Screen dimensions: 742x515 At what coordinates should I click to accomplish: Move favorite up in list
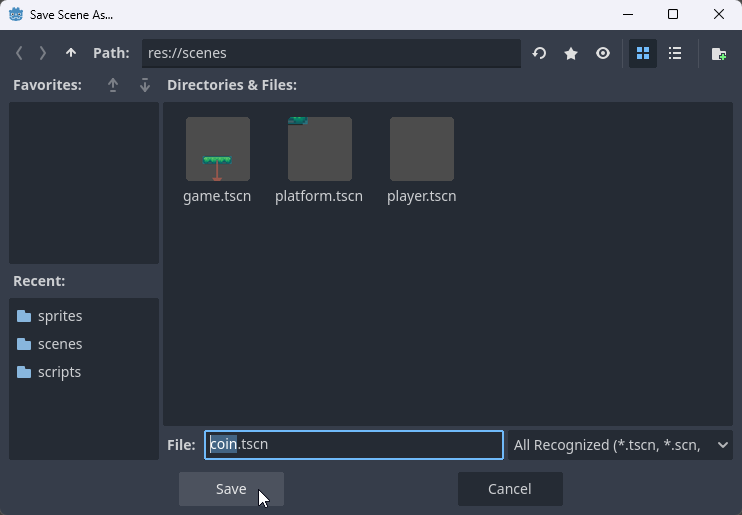(x=113, y=85)
